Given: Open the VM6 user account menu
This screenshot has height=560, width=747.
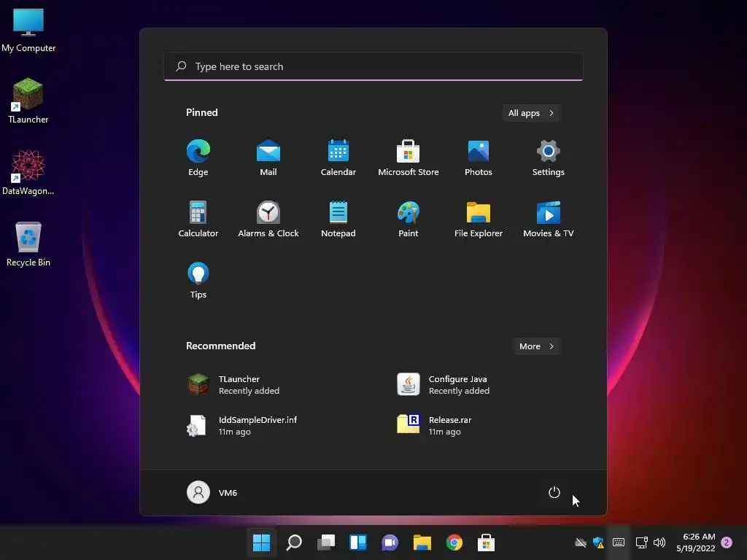Looking at the screenshot, I should pyautogui.click(x=212, y=492).
